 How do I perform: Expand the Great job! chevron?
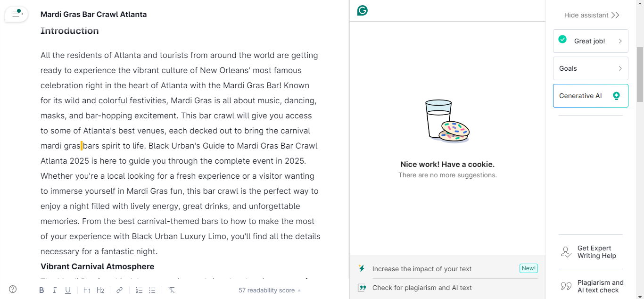point(620,41)
